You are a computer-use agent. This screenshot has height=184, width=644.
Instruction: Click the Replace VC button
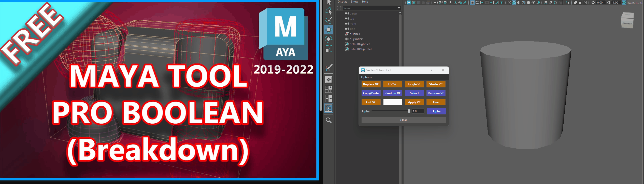coord(371,84)
